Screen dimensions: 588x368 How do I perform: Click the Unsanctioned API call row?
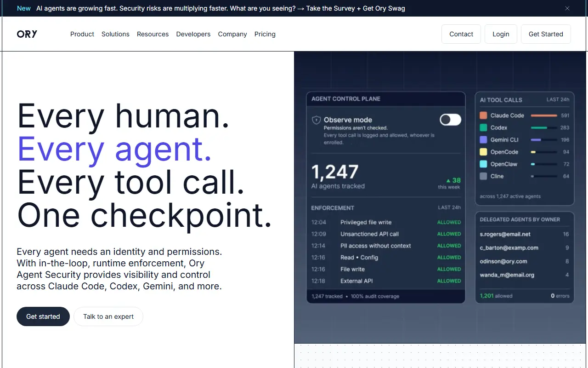386,234
